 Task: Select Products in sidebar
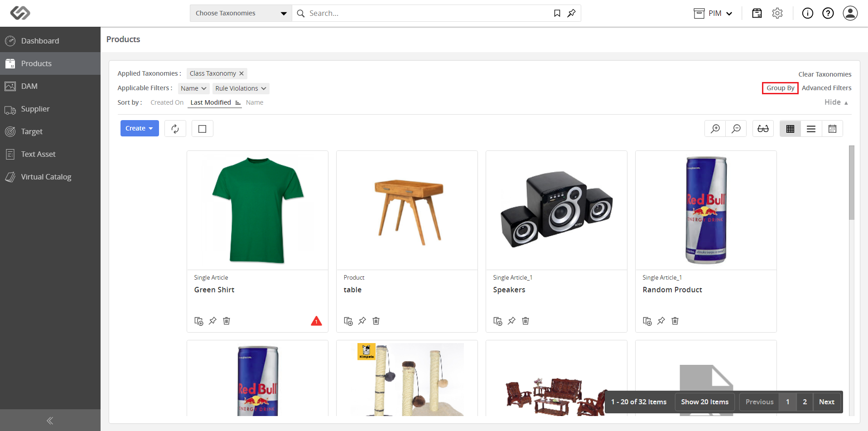(50, 63)
